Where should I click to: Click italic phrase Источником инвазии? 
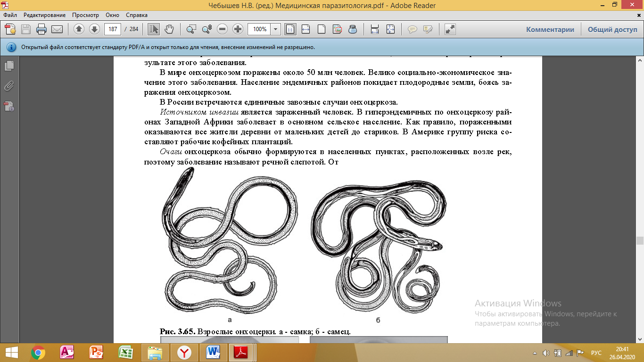199,113
